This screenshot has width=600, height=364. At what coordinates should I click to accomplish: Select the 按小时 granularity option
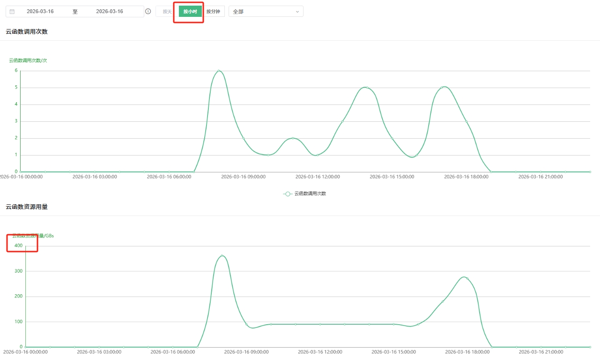(190, 12)
